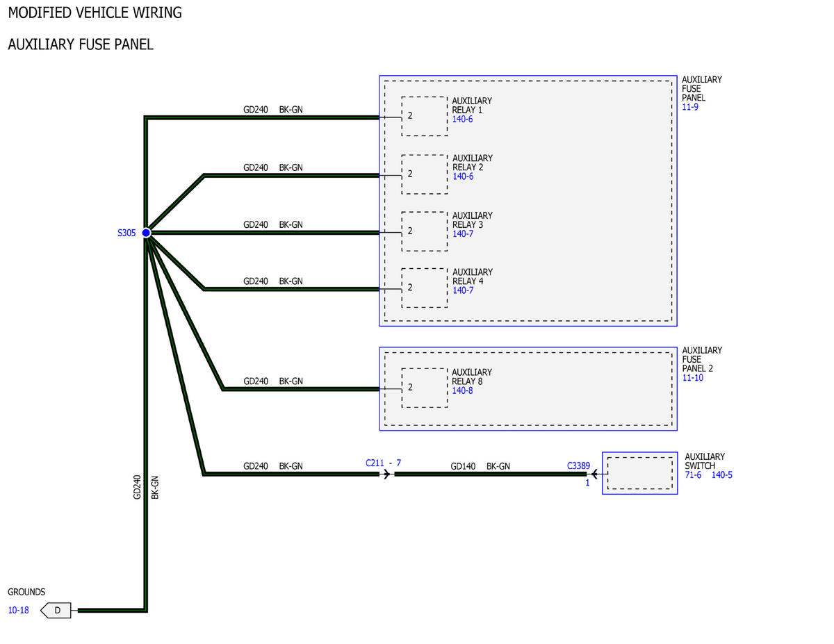The width and height of the screenshot is (834, 644).
Task: Click the AUXILIARY RELAY 4 label
Action: 473,276
